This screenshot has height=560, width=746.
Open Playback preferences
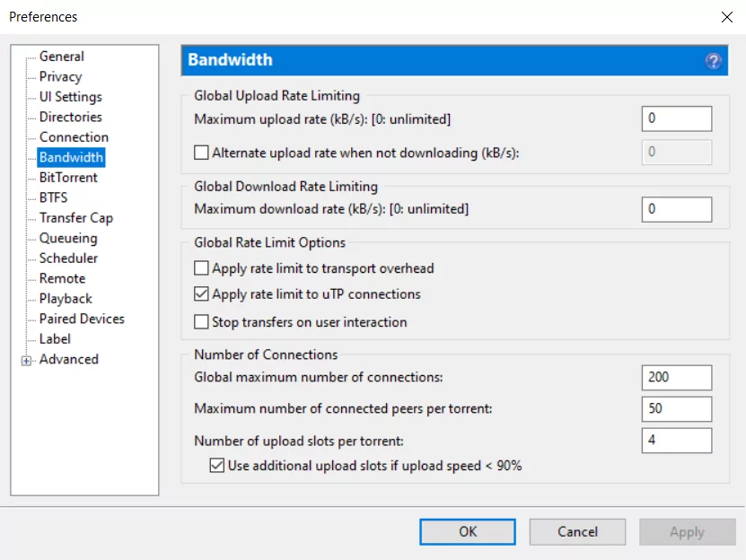(66, 299)
